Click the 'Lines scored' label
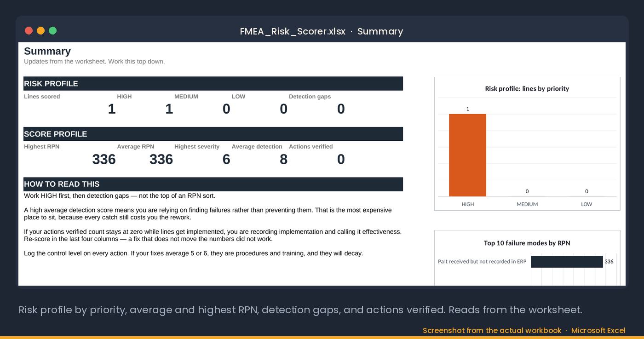The width and height of the screenshot is (644, 339). pos(42,97)
